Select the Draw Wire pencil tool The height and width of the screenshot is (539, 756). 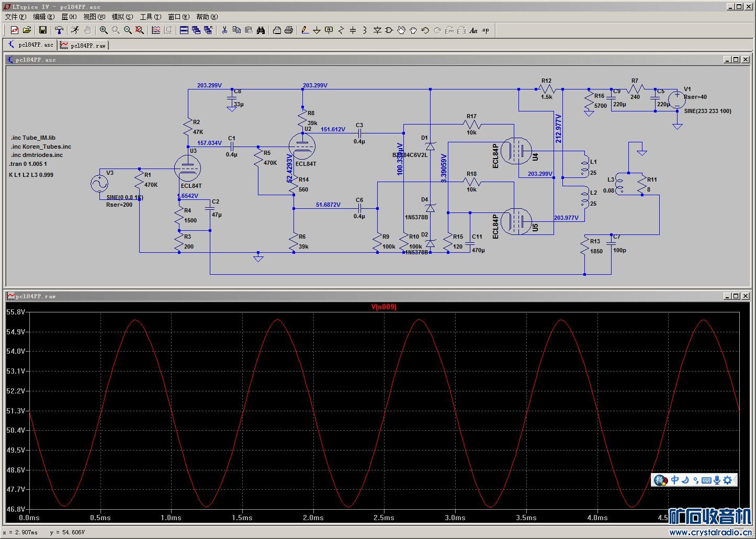(305, 30)
